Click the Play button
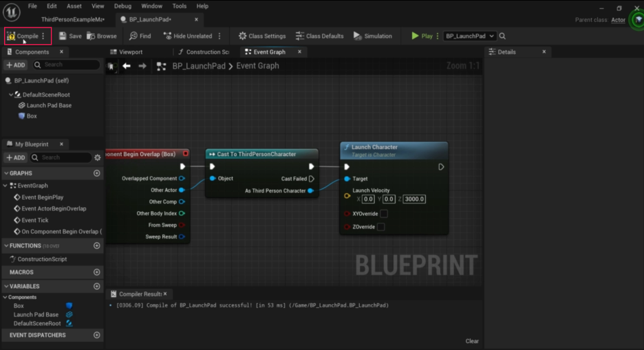The image size is (644, 350). point(422,36)
